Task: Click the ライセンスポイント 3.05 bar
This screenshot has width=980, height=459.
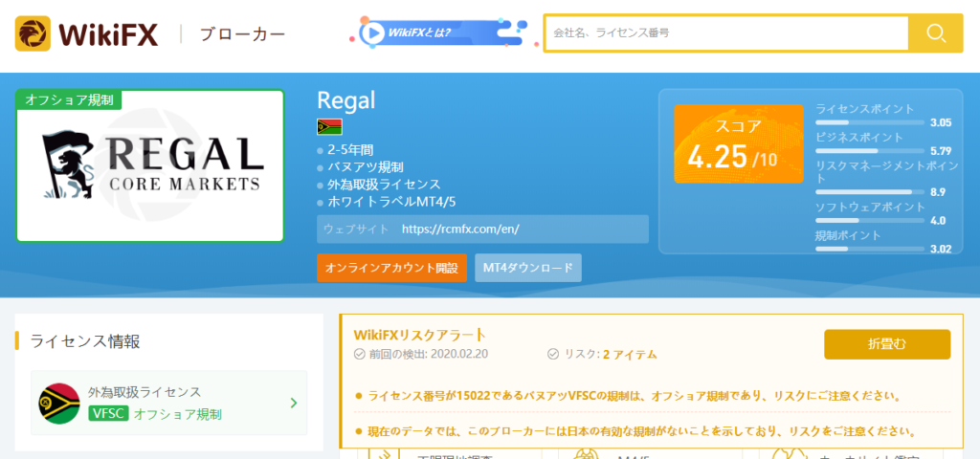Action: coord(870,122)
